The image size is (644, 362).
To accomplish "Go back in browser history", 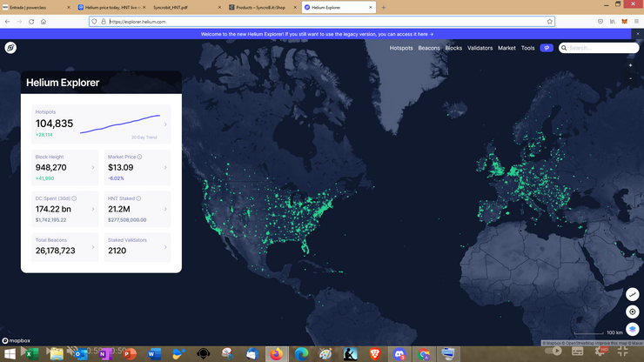I will (x=7, y=22).
